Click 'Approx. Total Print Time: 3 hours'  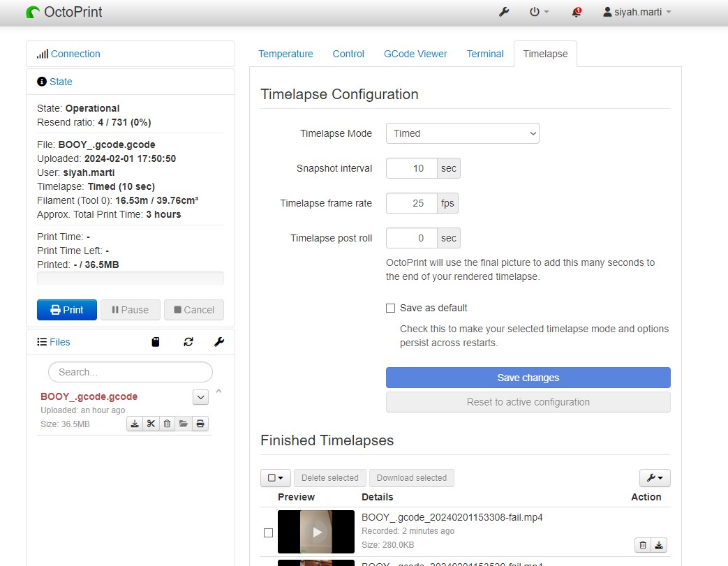(109, 214)
